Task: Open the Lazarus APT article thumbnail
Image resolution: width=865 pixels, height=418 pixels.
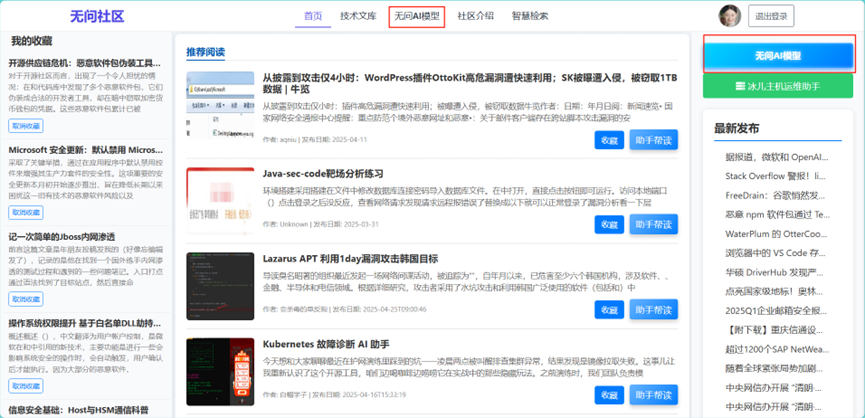Action: click(220, 286)
